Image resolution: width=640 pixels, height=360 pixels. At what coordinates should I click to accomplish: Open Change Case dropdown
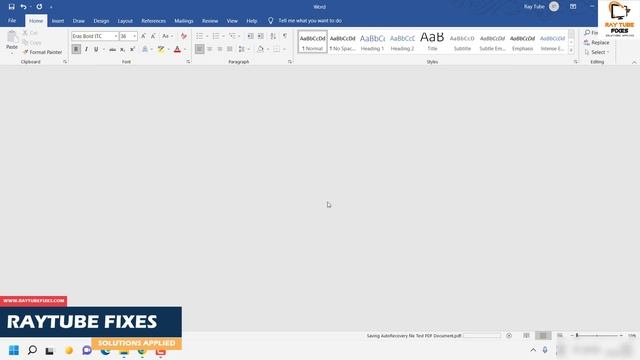(167, 36)
